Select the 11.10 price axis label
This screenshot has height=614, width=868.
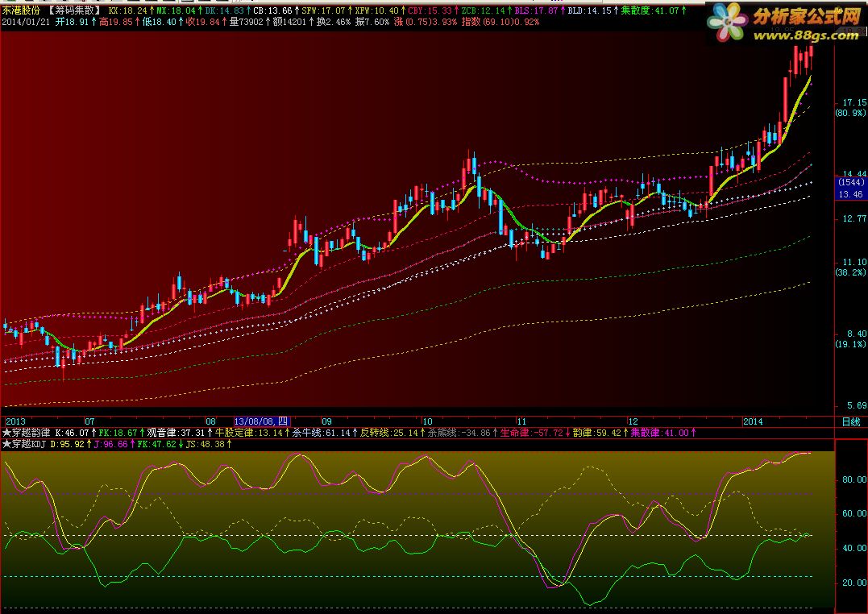pyautogui.click(x=854, y=262)
